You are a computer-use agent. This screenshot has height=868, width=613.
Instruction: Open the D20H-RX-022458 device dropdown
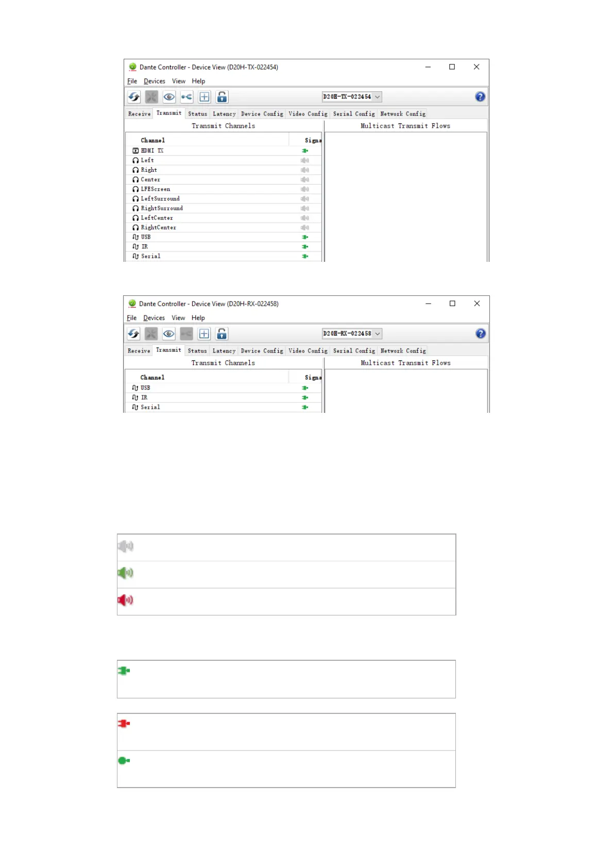[x=352, y=334]
